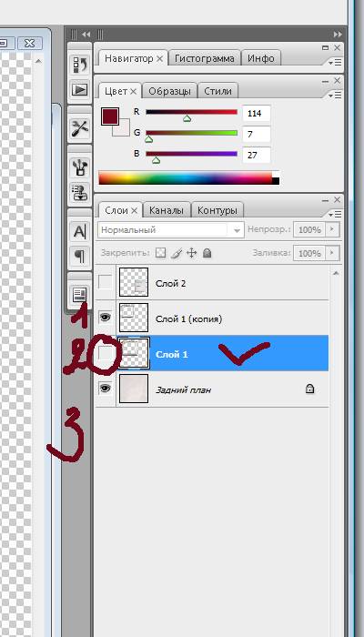Open the Character panel icon
364x637 pixels.
pyautogui.click(x=80, y=231)
